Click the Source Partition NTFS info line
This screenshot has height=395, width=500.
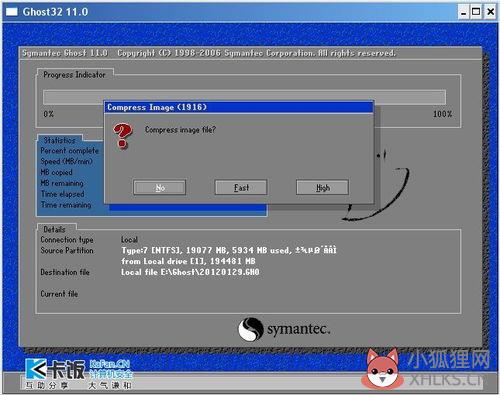click(229, 250)
